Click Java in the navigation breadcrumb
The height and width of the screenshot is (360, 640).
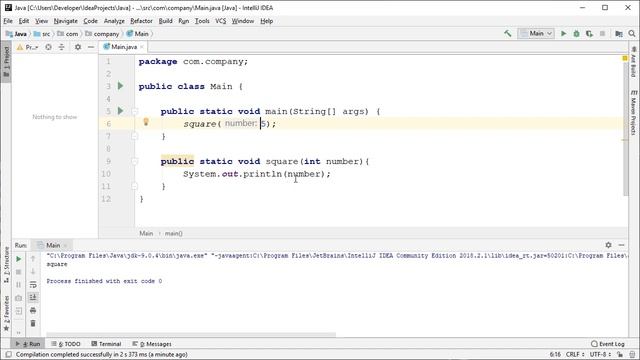tap(16, 34)
